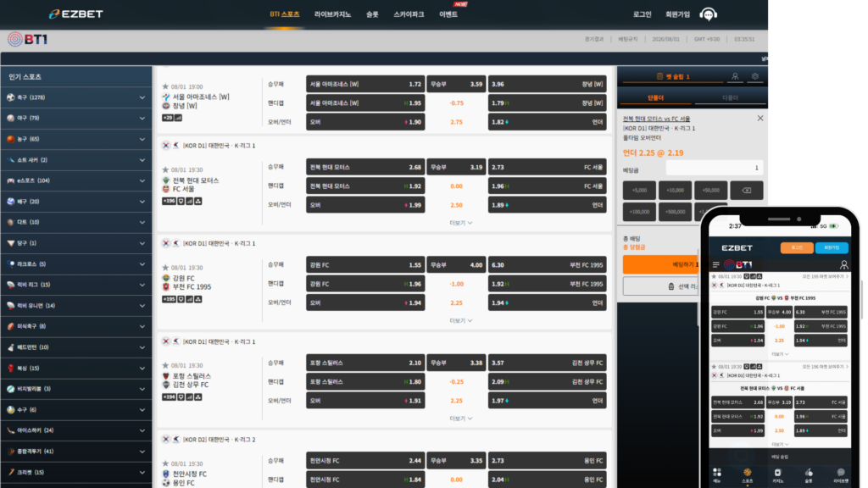Toggle favorite star for 강원 FC match
The image size is (868, 488).
165,268
